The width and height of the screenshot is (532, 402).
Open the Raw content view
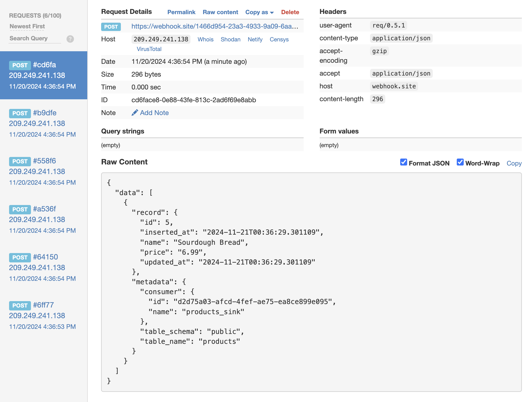(220, 12)
